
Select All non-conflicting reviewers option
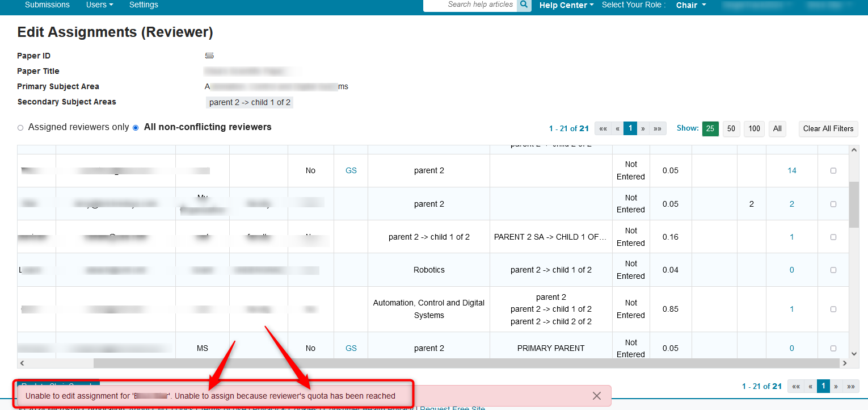point(136,128)
